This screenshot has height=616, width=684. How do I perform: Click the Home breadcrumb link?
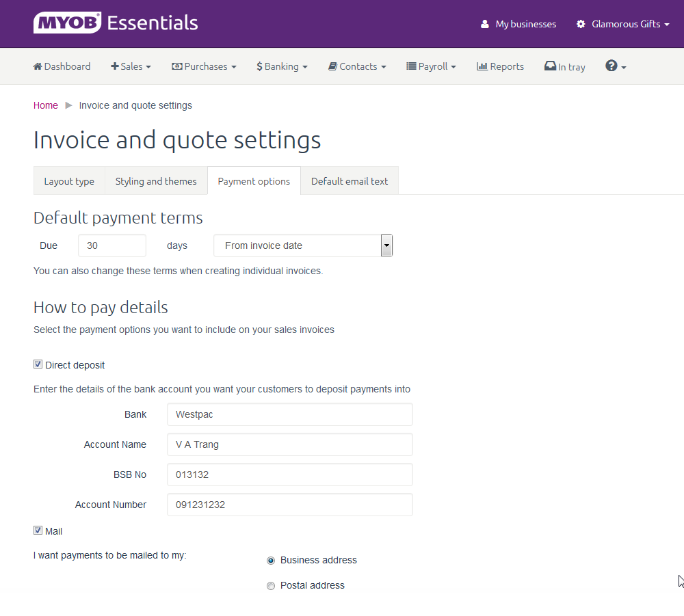point(46,105)
